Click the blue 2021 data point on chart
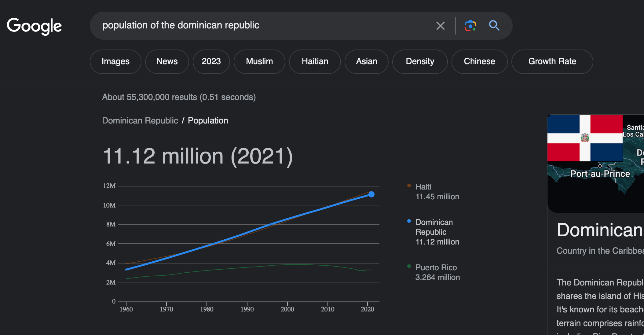 (371, 194)
